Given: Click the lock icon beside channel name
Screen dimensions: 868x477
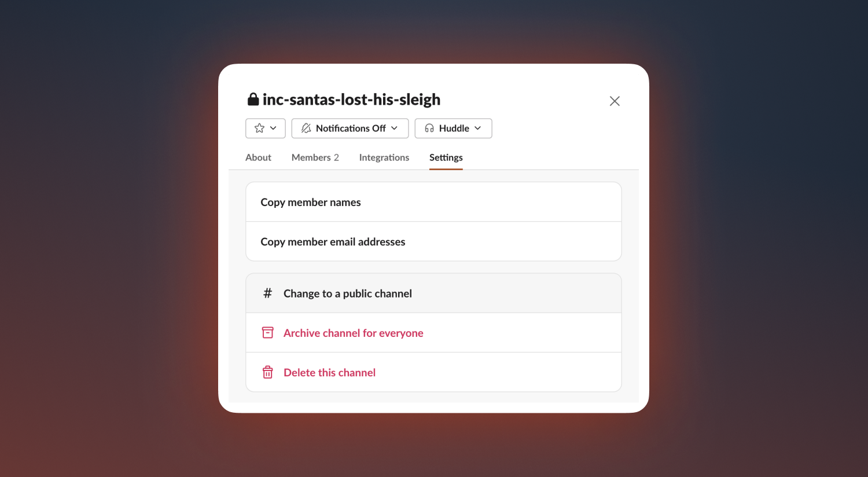Looking at the screenshot, I should click(x=253, y=100).
